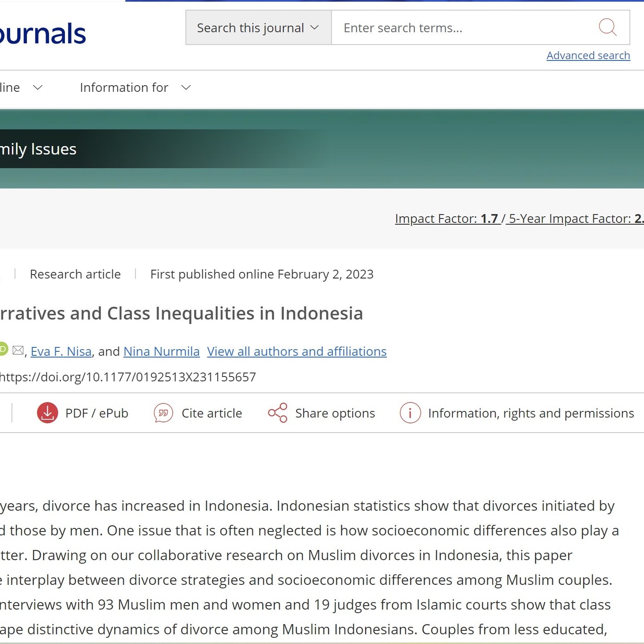Click the envelope email icon beside the authors

[x=18, y=350]
